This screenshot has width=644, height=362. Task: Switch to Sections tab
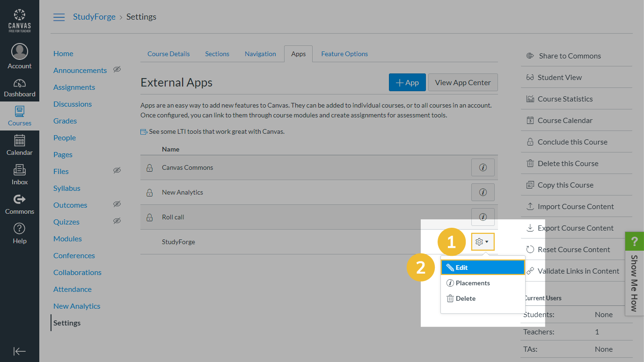coord(217,54)
